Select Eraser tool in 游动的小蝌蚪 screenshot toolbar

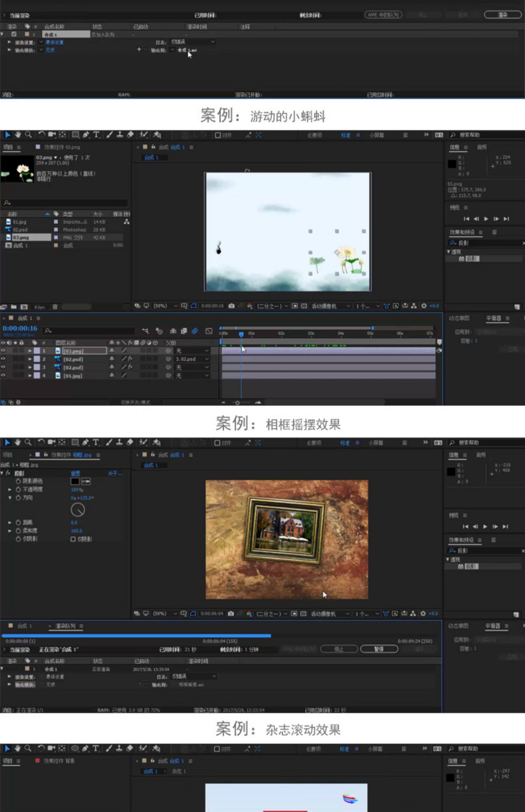(x=130, y=135)
